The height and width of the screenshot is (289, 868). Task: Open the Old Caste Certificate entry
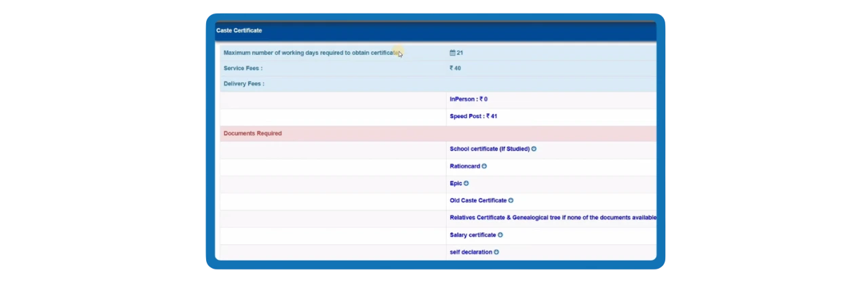pyautogui.click(x=478, y=201)
